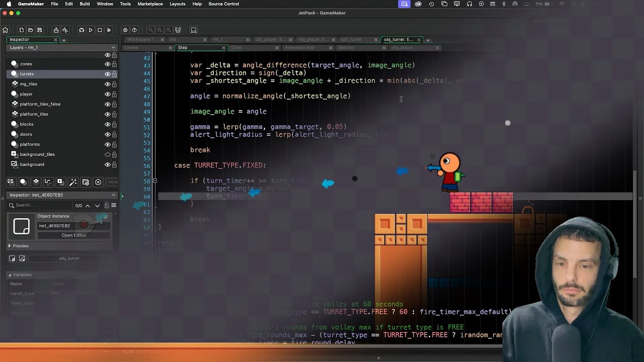
Task: Create new asset layer icon
Action: click(60, 182)
